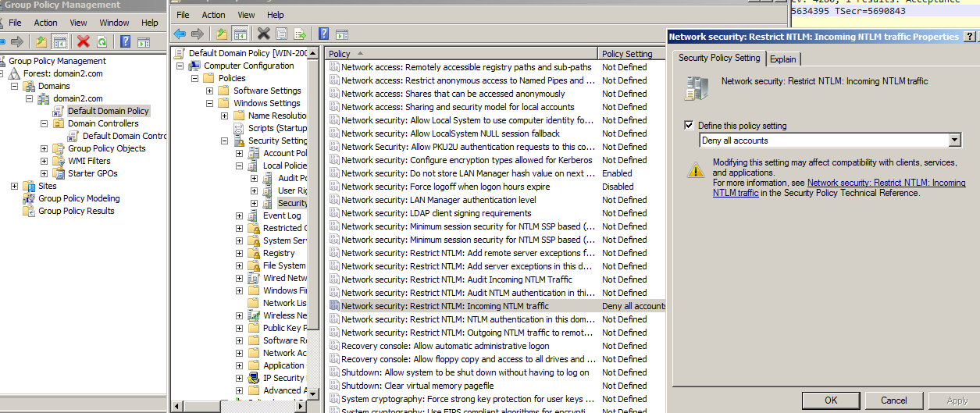The image size is (980, 413).
Task: Toggle the Define this policy setting checkbox
Action: pyautogui.click(x=689, y=125)
